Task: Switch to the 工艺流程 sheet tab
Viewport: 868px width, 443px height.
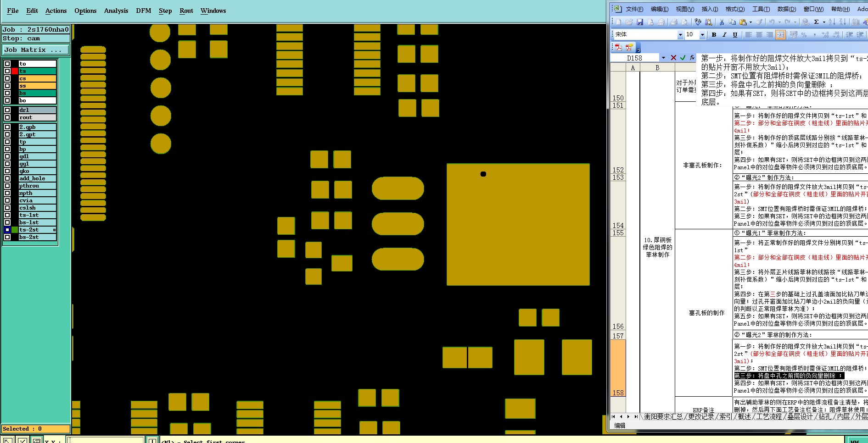Action: [769, 416]
